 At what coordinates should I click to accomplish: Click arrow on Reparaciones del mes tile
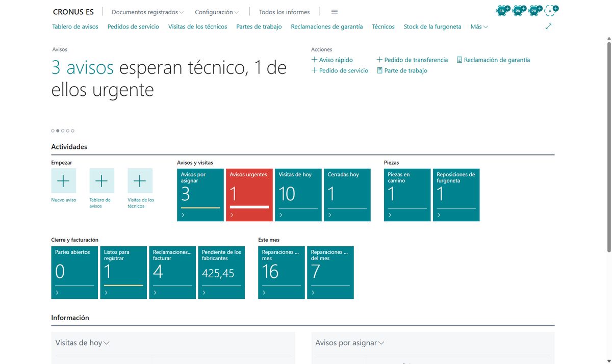pyautogui.click(x=313, y=293)
